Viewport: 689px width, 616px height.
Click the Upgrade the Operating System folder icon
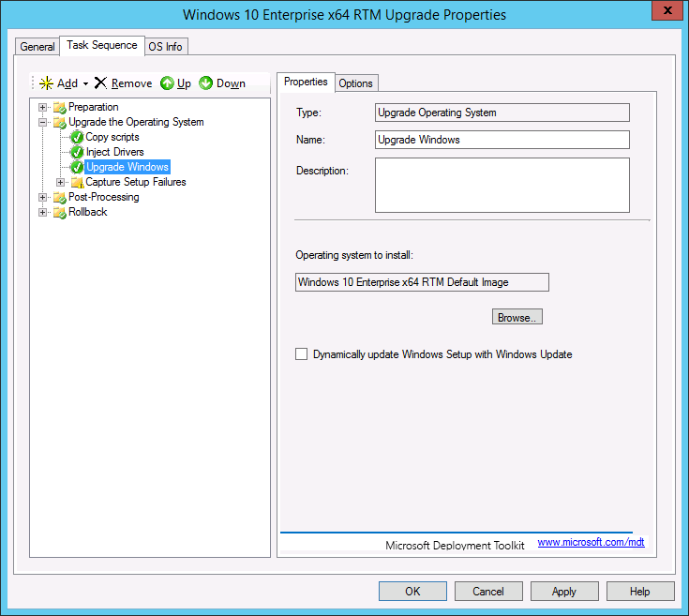(59, 122)
